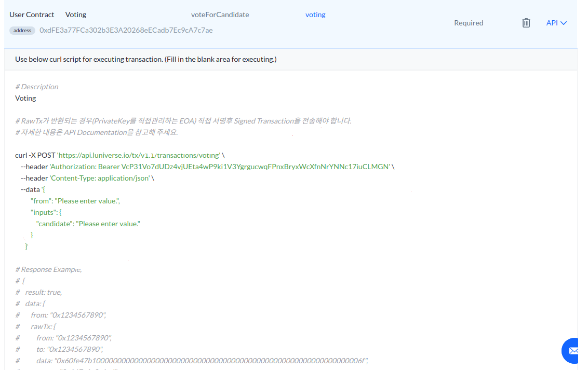Viewport: 588px width, 370px height.
Task: Click the Korean RawTx Signed Transaction comment
Action: pos(183,121)
